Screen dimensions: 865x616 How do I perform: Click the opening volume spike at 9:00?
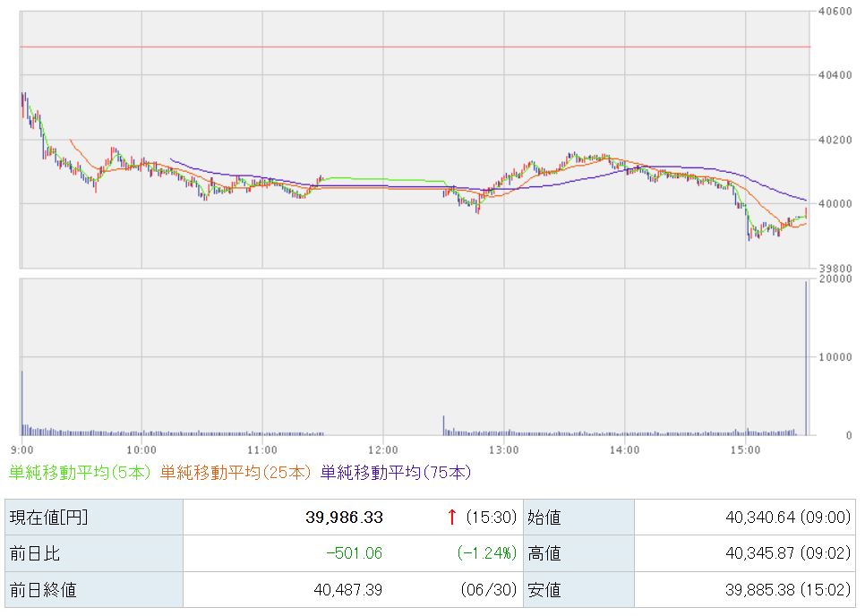click(x=22, y=403)
